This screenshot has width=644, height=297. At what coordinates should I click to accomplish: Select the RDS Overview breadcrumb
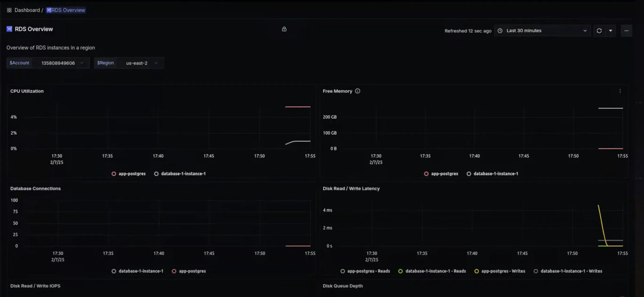click(x=66, y=10)
